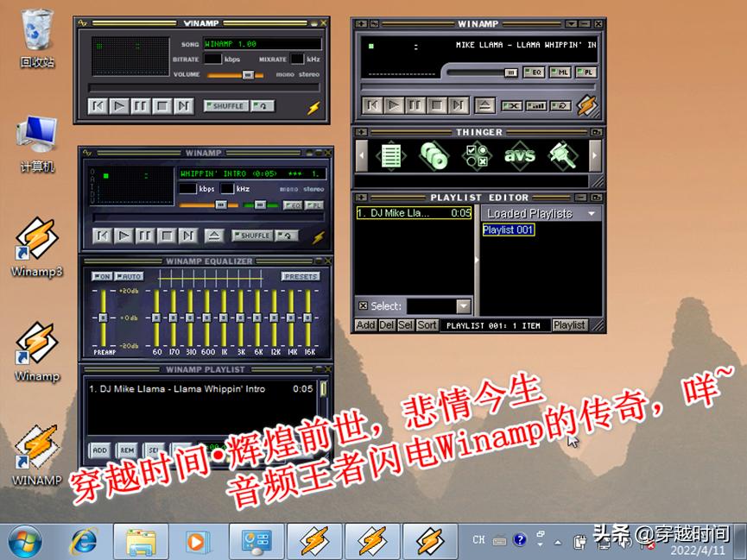Viewport: 747px width, 560px height.
Task: Click Winamp3 volume slider knob
Action: pyautogui.click(x=510, y=72)
